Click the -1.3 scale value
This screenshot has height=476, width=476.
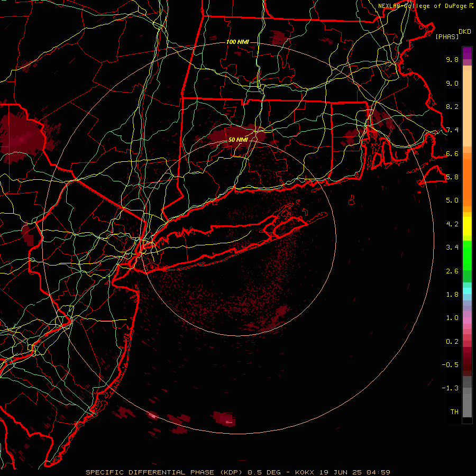pos(451,388)
